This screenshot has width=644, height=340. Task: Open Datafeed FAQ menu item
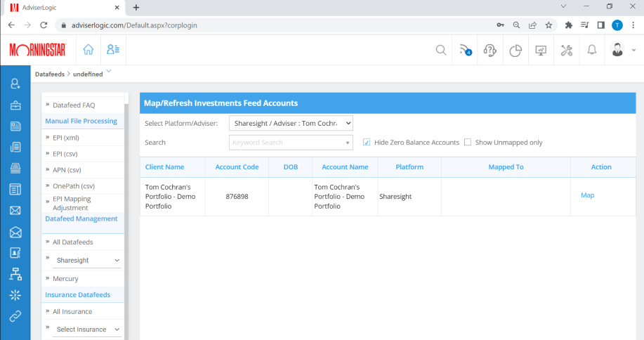74,105
